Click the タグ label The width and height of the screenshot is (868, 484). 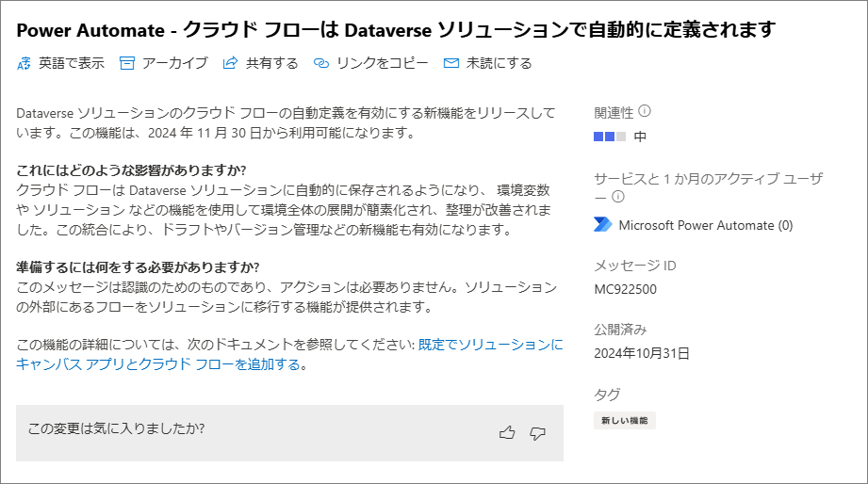click(607, 395)
